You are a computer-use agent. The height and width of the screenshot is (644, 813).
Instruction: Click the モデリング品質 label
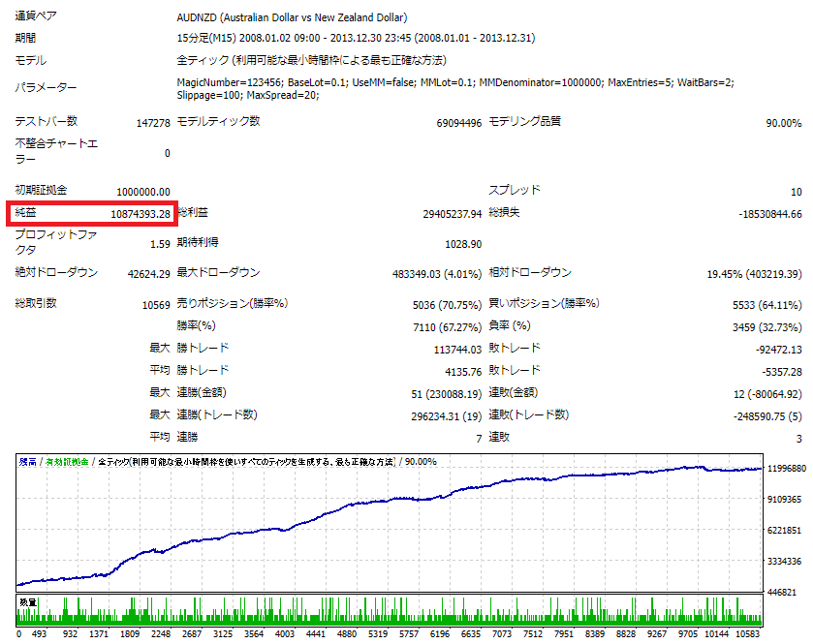pyautogui.click(x=524, y=121)
